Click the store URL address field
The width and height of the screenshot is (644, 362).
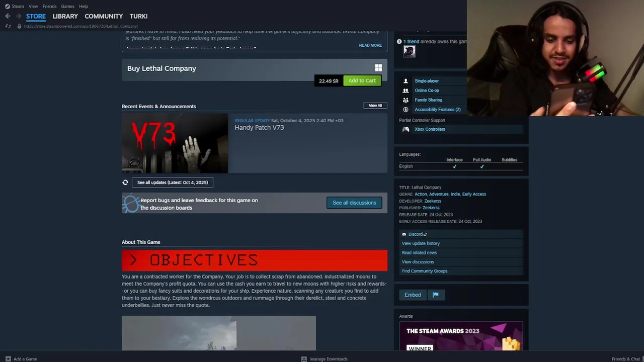tap(81, 26)
